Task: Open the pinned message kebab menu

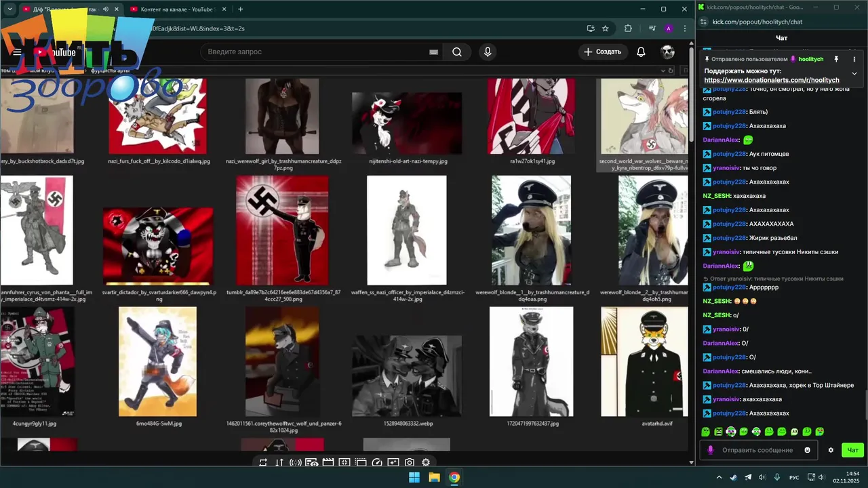Action: tap(854, 59)
